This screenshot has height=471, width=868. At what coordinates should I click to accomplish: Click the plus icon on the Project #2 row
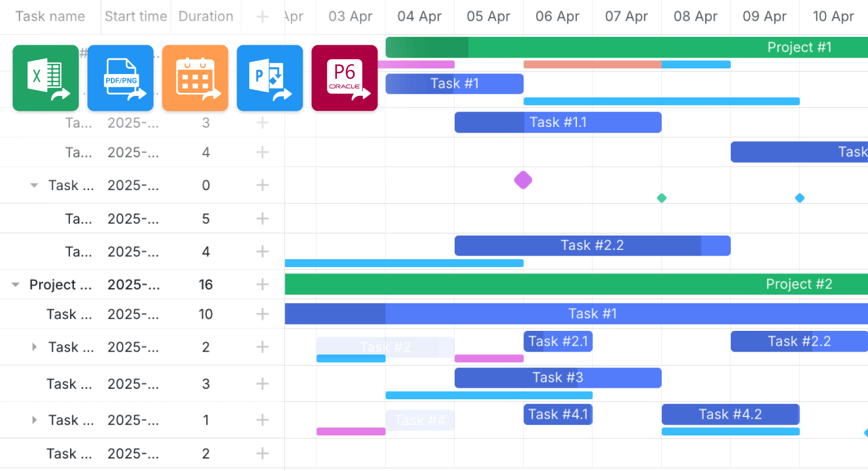(x=262, y=284)
